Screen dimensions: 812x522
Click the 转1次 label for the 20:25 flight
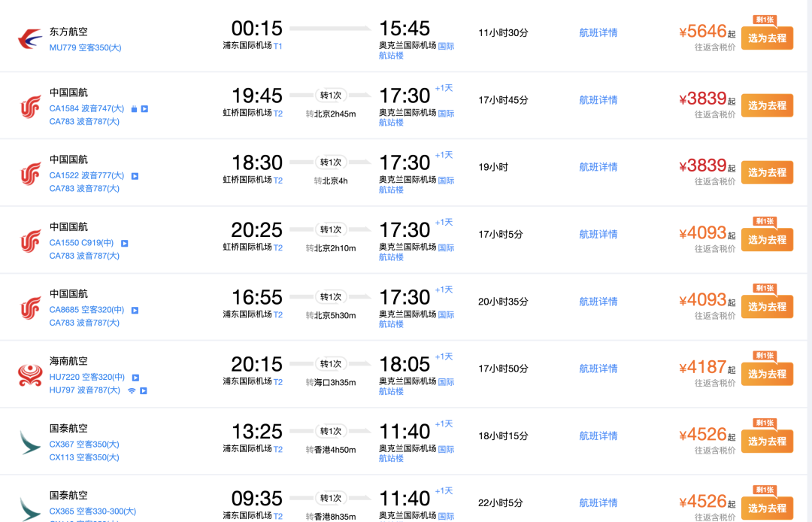point(330,229)
